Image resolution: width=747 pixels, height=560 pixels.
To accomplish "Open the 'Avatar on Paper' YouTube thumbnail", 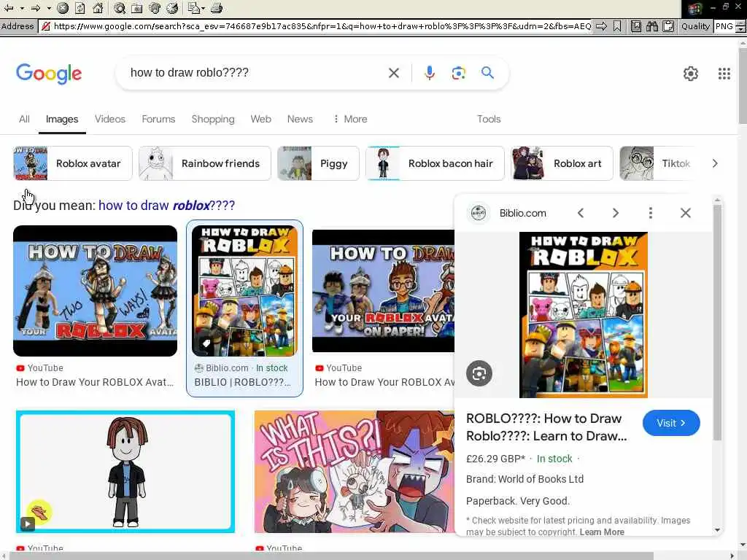I will [383, 291].
